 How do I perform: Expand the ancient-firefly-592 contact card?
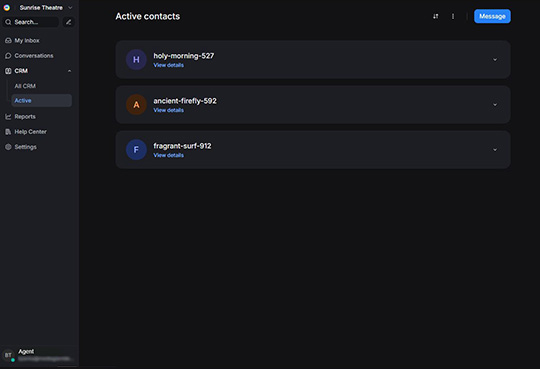(x=495, y=105)
